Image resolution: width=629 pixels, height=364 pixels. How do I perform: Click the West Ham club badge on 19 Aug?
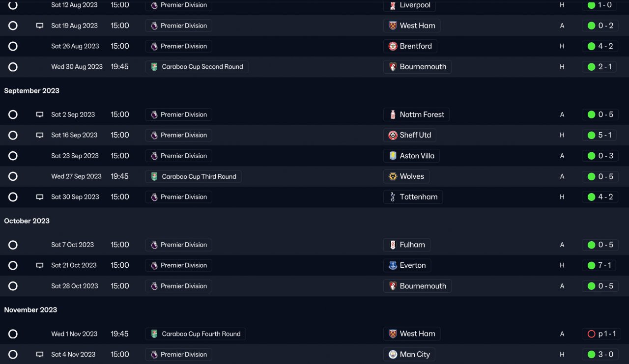(x=393, y=26)
